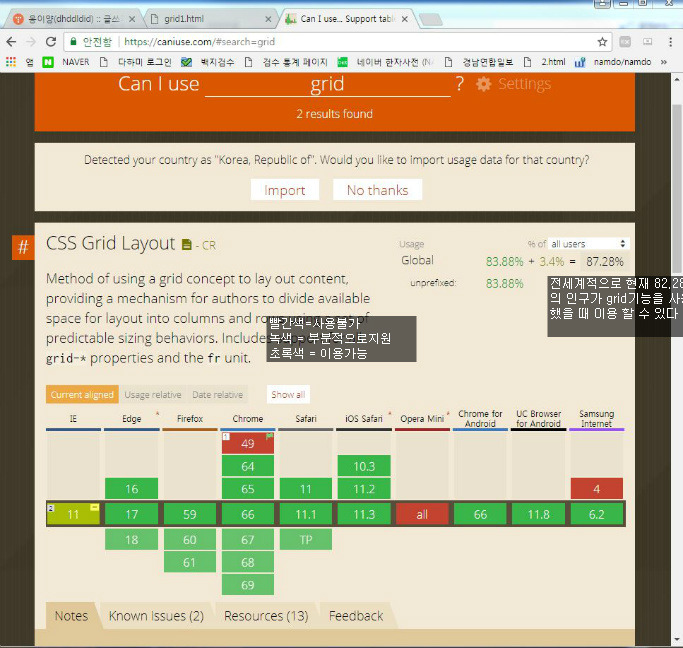683x648 pixels.
Task: Click the Firefox column header
Action: 190,418
